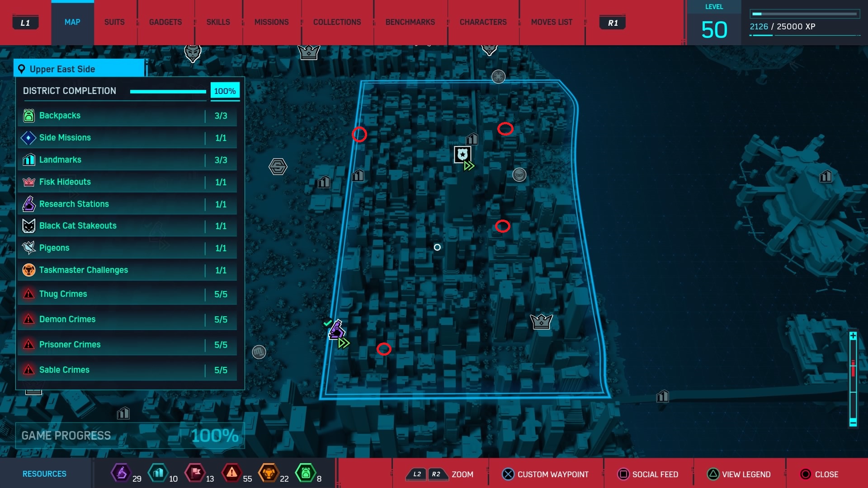Click the XP progress bar
The height and width of the screenshot is (488, 868).
805,14
